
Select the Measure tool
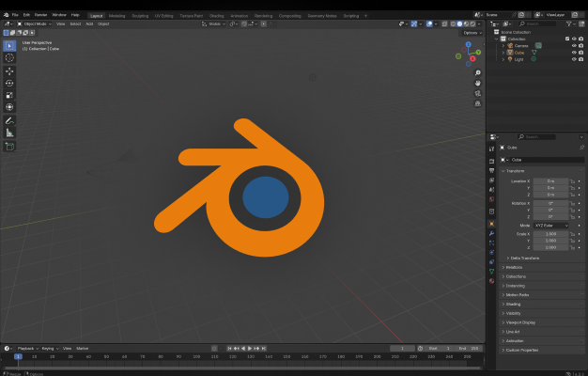coord(9,133)
